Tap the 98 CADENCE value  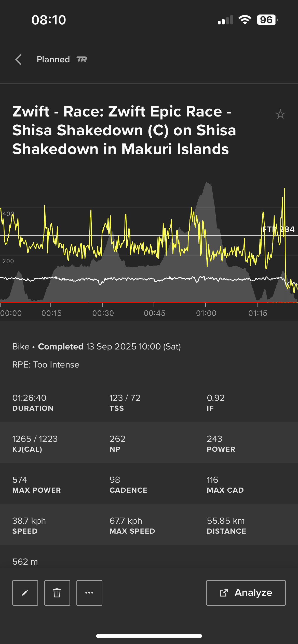tap(115, 480)
